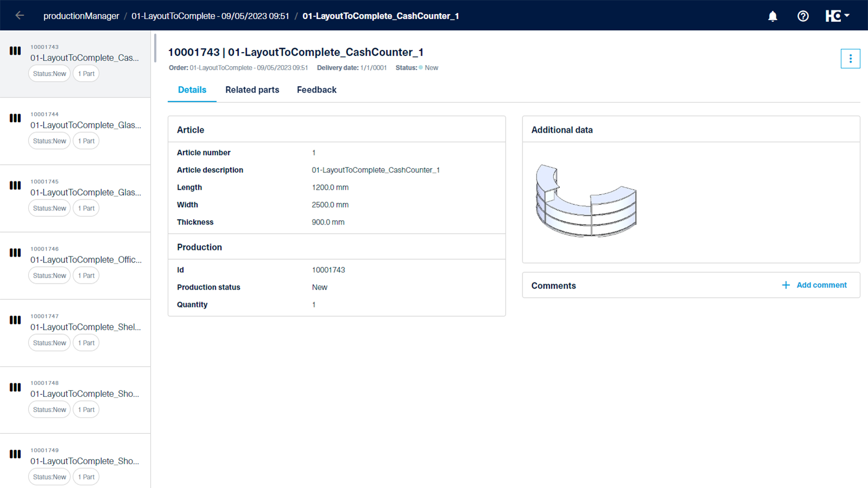Screen dimensions: 868x488
Task: Open the three-dot more options menu
Action: (x=850, y=59)
